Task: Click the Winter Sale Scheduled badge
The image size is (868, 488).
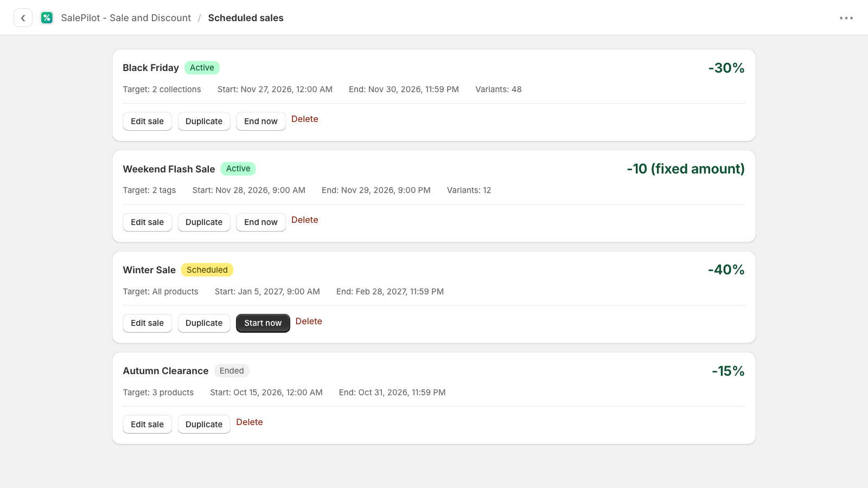Action: click(207, 270)
